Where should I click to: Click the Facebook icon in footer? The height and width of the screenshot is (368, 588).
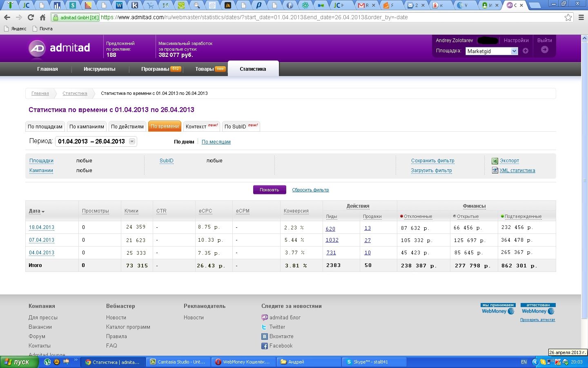265,346
